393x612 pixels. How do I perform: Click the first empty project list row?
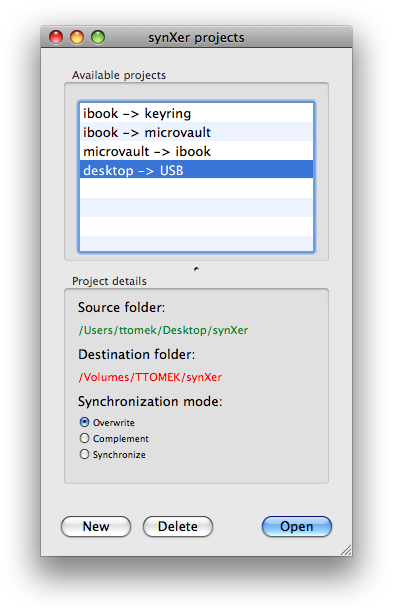[x=196, y=189]
